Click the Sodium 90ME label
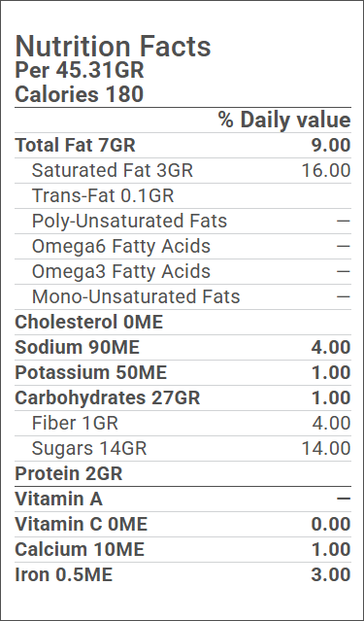 [x=77, y=348]
